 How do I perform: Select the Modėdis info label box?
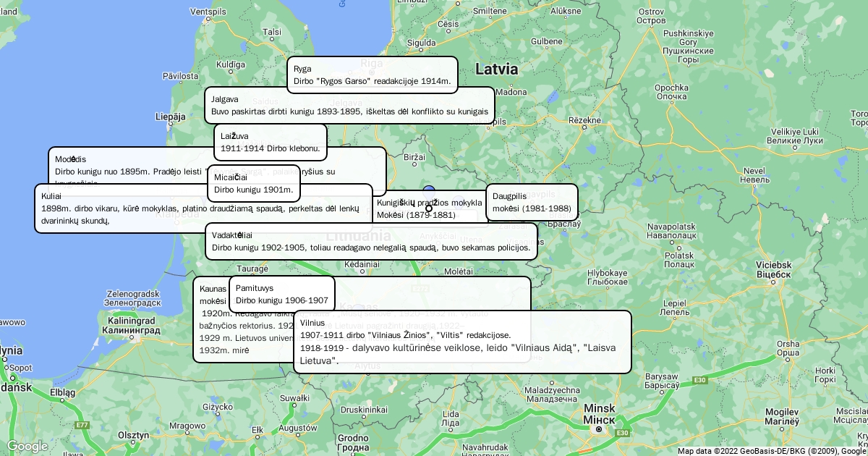(x=217, y=171)
